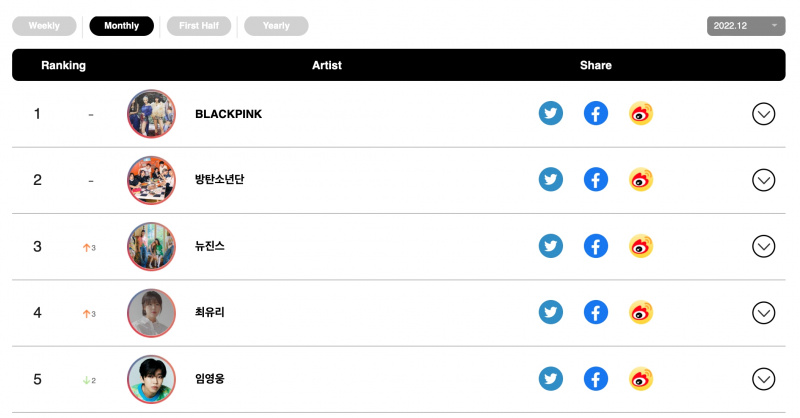Viewport: 800px width, 418px height.
Task: Share BLACKPINK ranking on Facebook
Action: pos(595,113)
